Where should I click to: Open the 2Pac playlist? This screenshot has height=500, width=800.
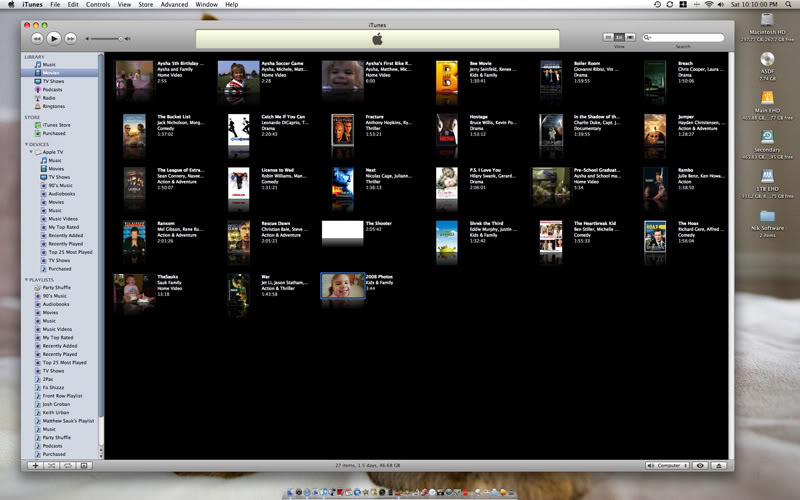pos(47,380)
